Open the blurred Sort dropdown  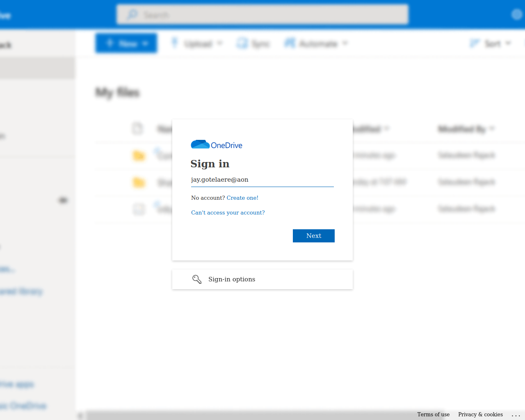click(x=491, y=43)
